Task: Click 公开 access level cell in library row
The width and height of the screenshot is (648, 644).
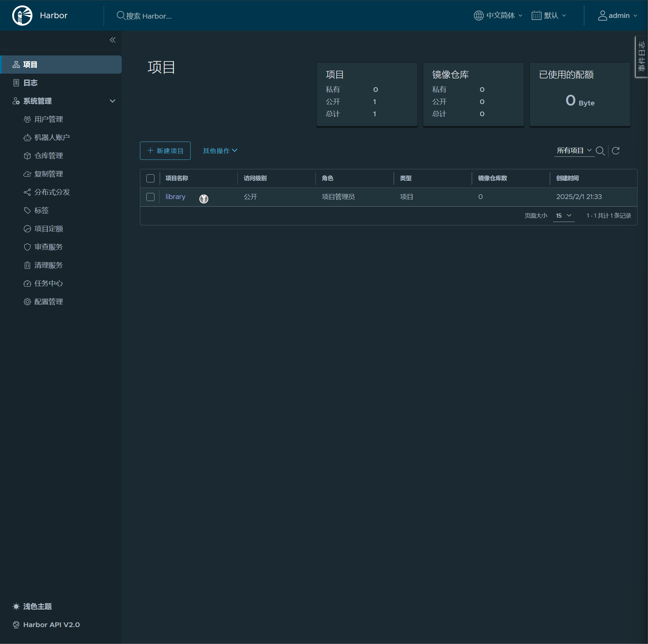Action: coord(250,197)
